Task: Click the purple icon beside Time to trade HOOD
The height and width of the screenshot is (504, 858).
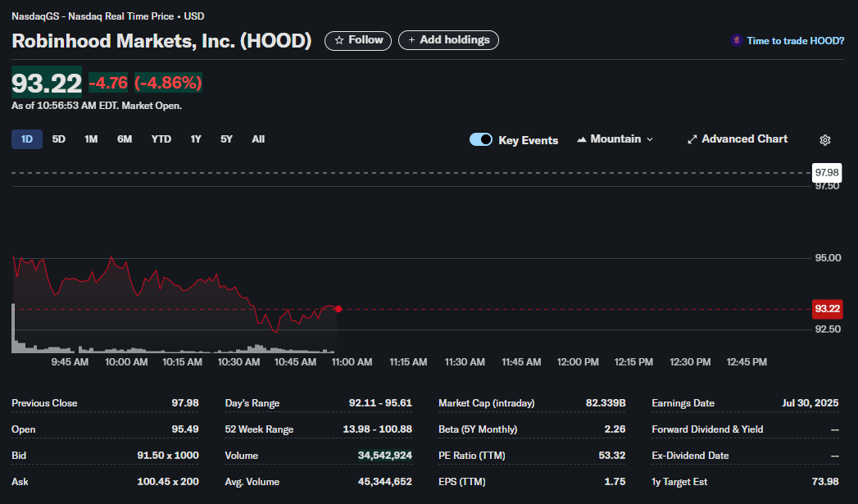Action: click(x=737, y=40)
